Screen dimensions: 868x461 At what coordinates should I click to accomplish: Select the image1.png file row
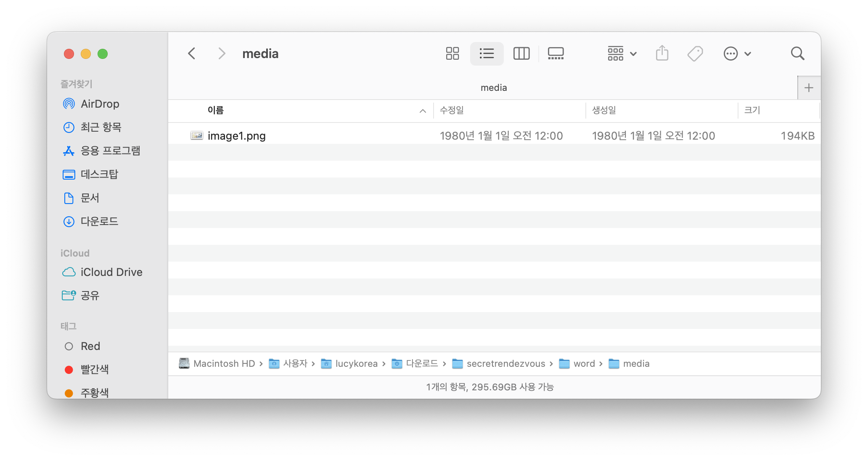click(494, 135)
